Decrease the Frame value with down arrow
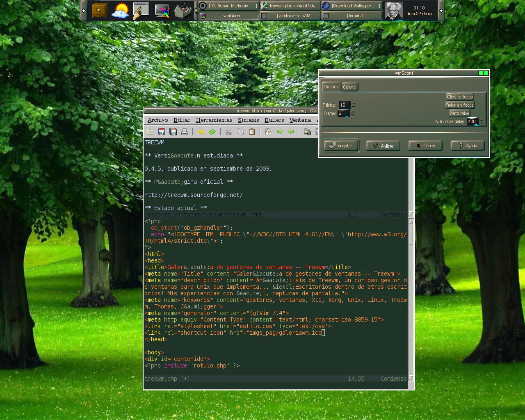The height and width of the screenshot is (420, 525). 353,115
